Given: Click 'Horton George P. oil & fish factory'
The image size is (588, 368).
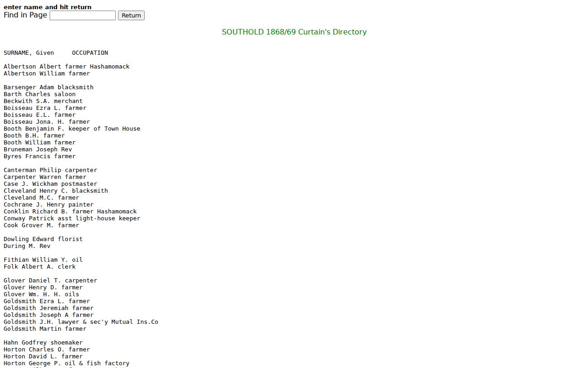Looking at the screenshot, I should [x=67, y=363].
